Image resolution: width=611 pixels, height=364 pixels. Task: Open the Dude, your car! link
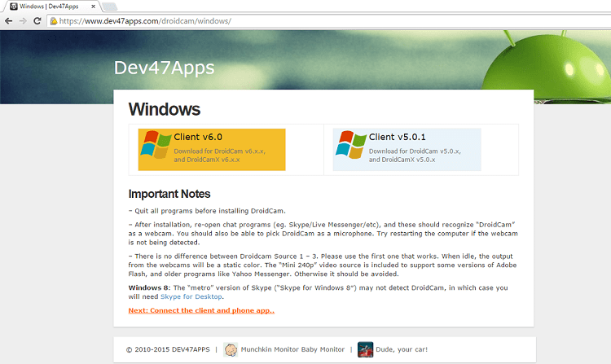pyautogui.click(x=402, y=349)
